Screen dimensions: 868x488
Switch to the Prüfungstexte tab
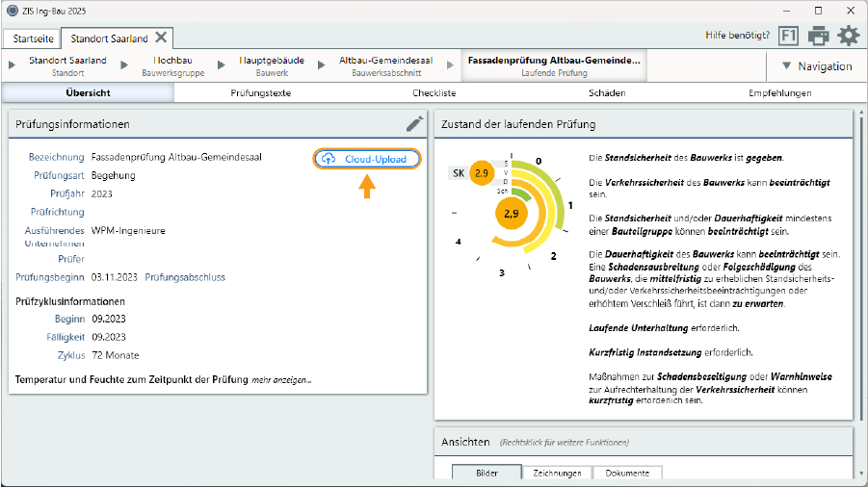261,93
